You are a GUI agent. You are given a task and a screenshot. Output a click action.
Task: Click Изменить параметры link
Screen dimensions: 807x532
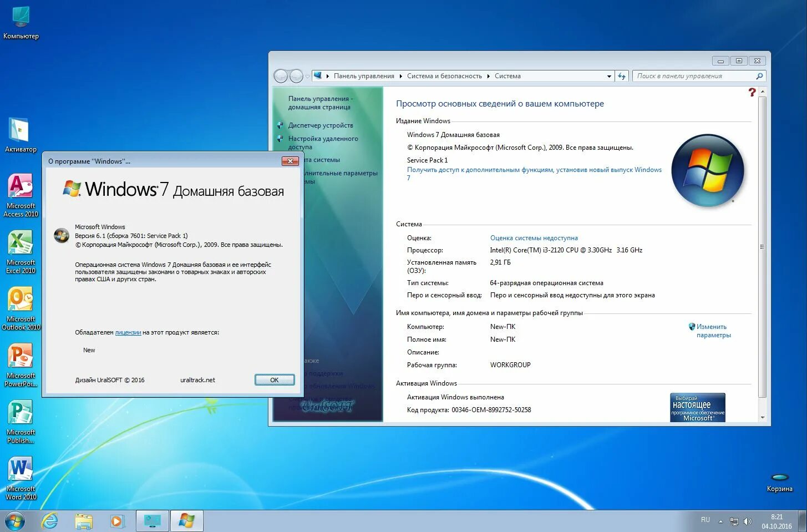(x=713, y=331)
